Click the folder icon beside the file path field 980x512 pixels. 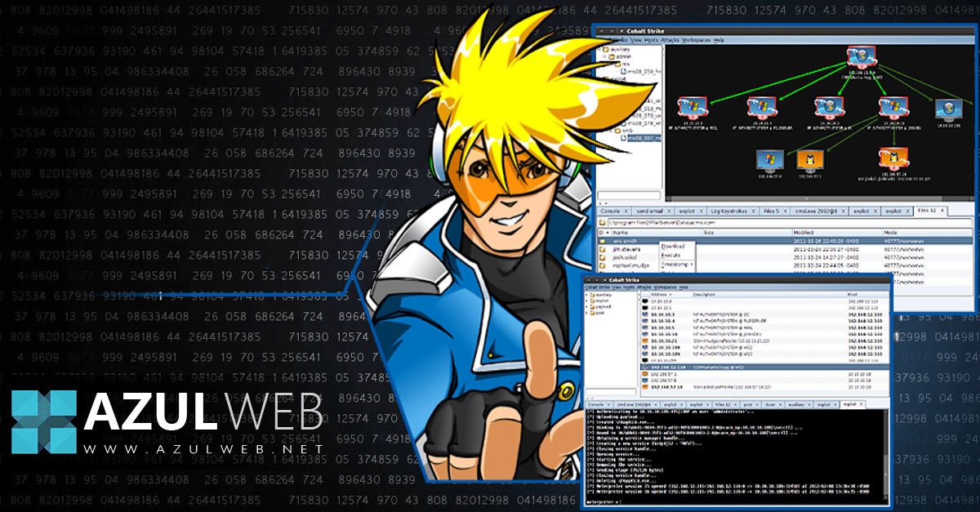(601, 223)
